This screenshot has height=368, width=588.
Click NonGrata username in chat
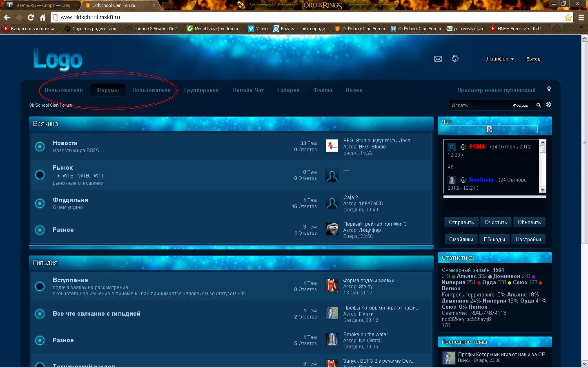click(481, 180)
